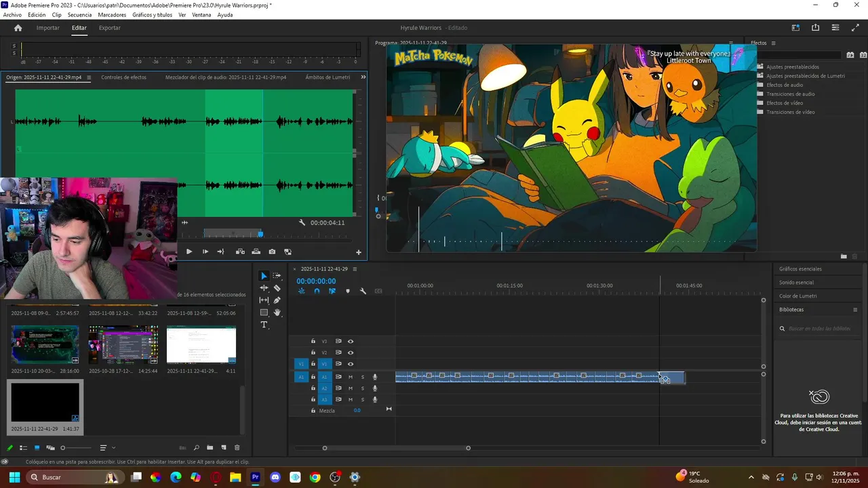Mute audio track A1
Screen dimensions: 868x488
(351, 377)
